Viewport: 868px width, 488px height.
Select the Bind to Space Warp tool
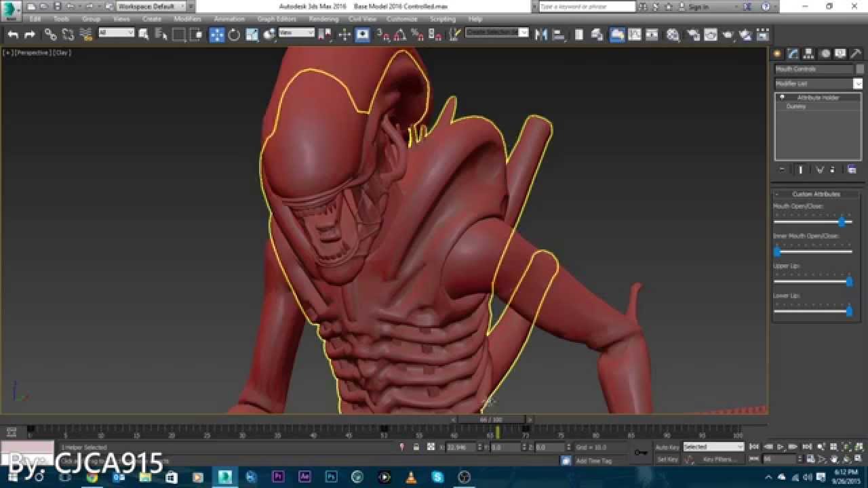[85, 35]
